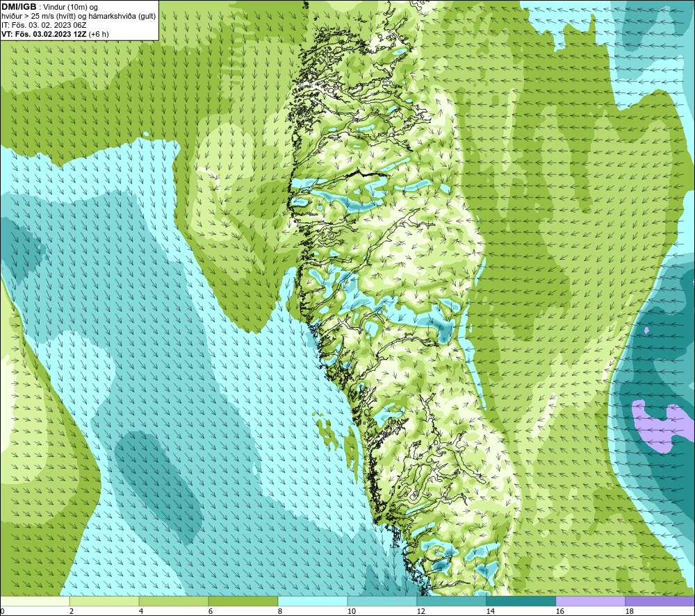Click the scale label '4'

click(x=141, y=612)
